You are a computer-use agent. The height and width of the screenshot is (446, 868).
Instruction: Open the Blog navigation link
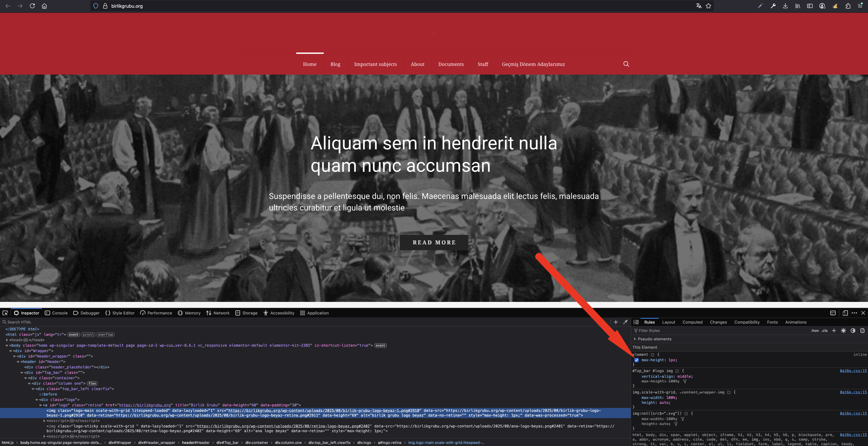(335, 64)
